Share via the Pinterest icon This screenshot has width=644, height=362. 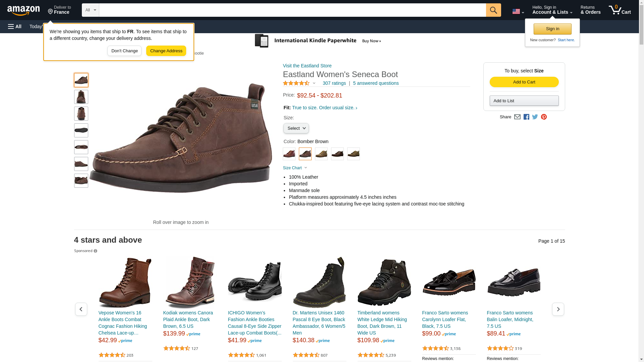tap(544, 117)
